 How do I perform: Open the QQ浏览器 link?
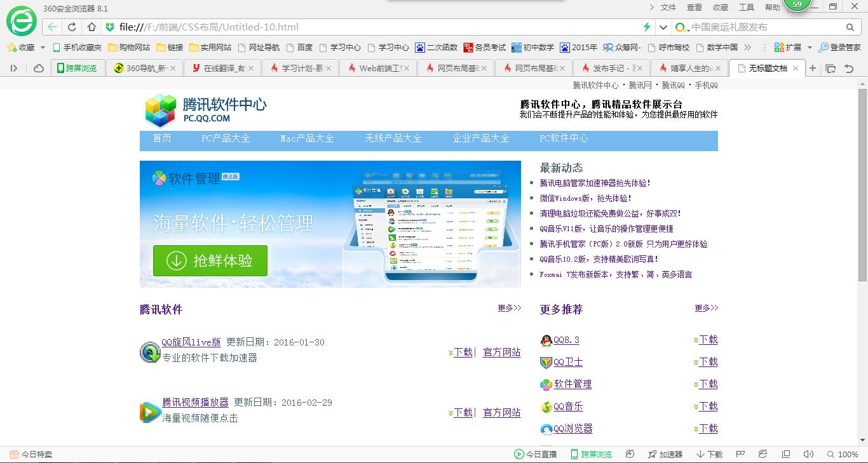click(x=573, y=429)
